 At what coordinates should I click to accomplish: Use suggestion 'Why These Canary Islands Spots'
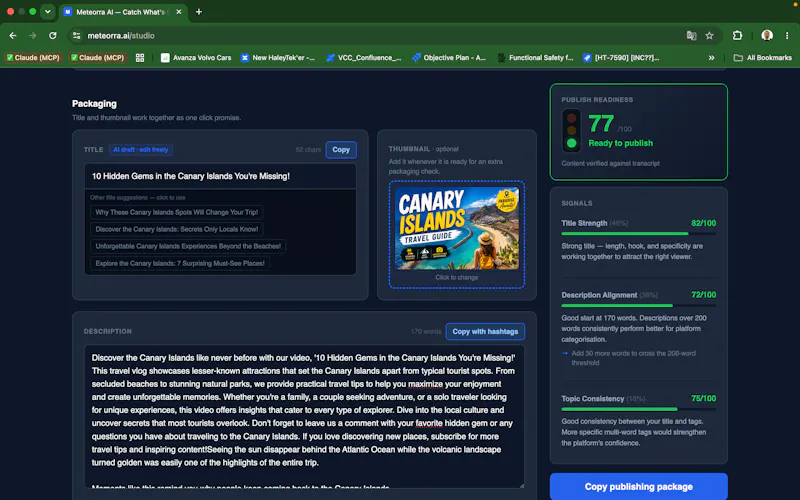point(177,212)
